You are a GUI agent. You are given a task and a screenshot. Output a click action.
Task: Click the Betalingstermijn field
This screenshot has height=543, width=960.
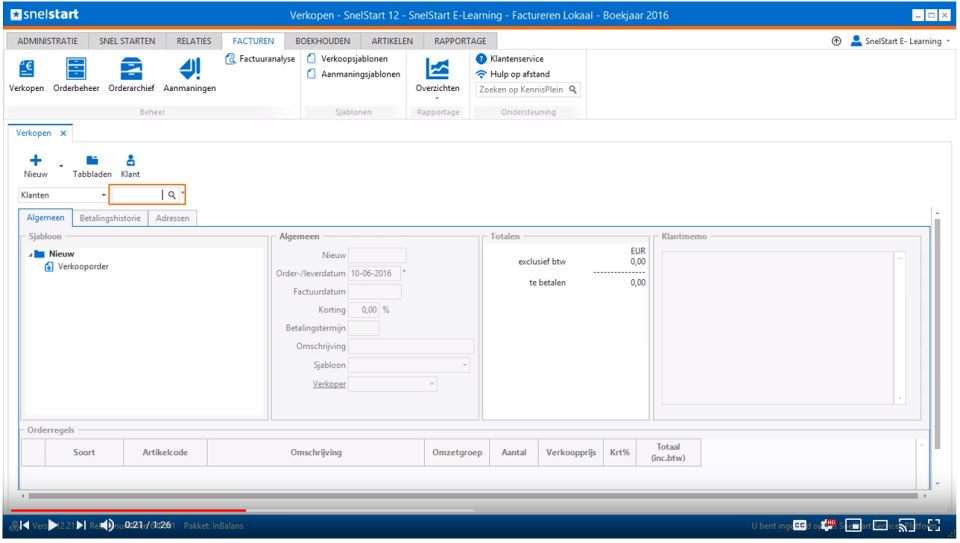(x=364, y=328)
